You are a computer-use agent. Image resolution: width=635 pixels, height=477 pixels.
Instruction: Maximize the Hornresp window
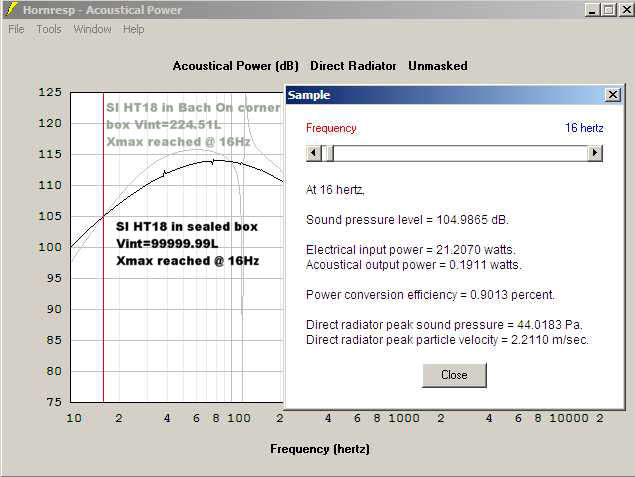608,9
